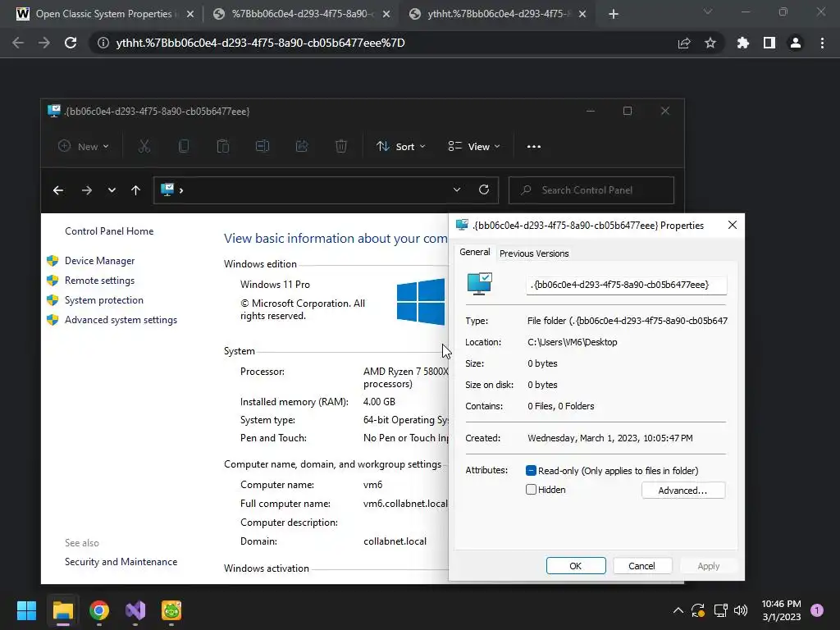The image size is (840, 630).
Task: Open Device Manager link
Action: [x=99, y=261]
